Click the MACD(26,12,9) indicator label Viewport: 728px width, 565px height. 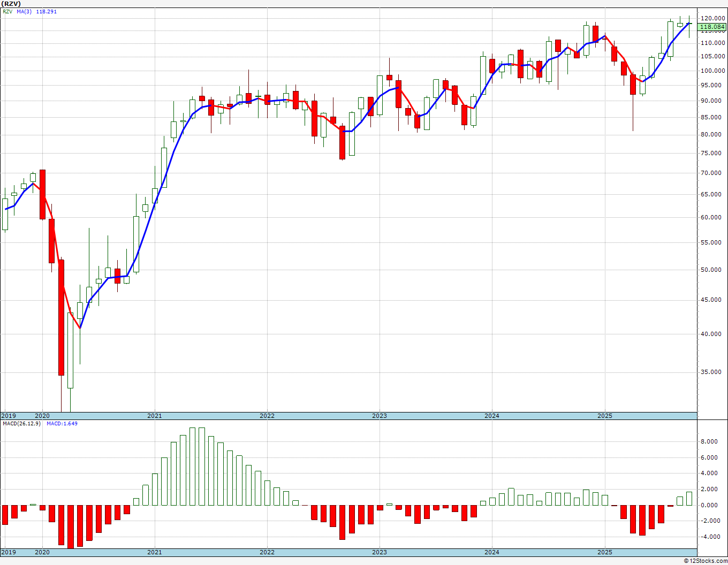click(x=21, y=424)
